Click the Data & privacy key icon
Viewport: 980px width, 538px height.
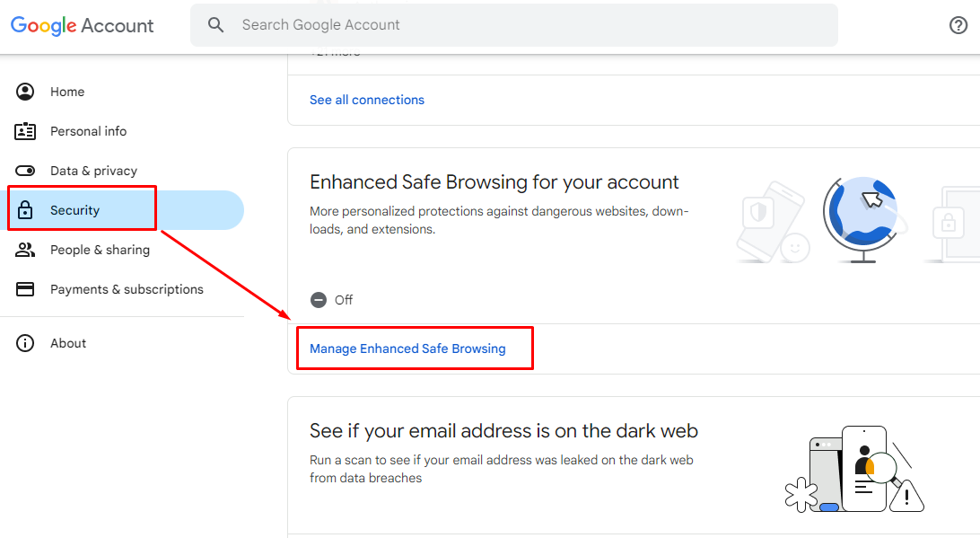(25, 170)
